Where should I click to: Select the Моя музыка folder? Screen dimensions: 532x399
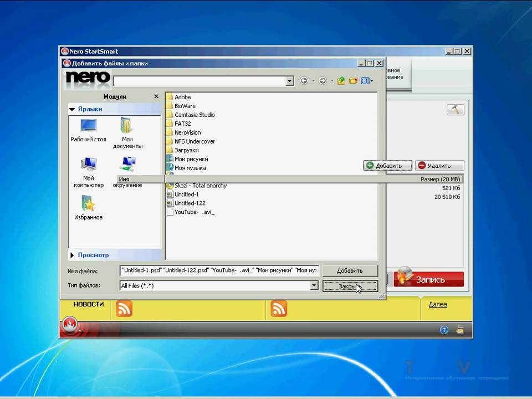(186, 167)
